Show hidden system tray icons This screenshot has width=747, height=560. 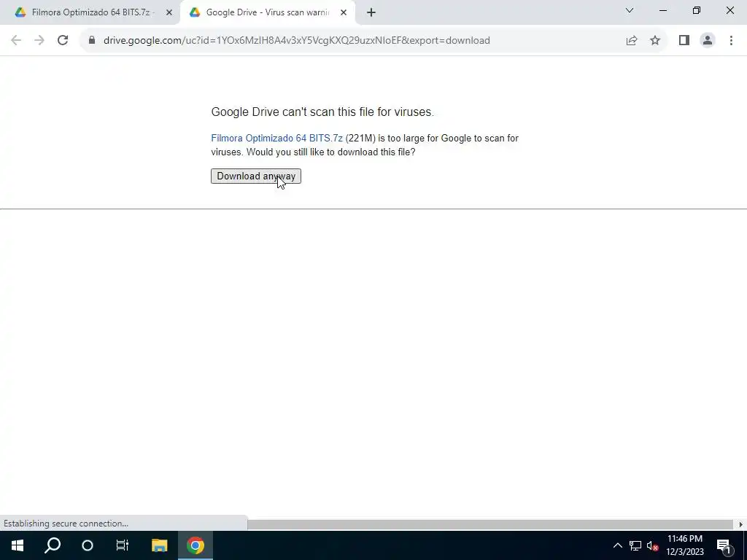(x=617, y=545)
